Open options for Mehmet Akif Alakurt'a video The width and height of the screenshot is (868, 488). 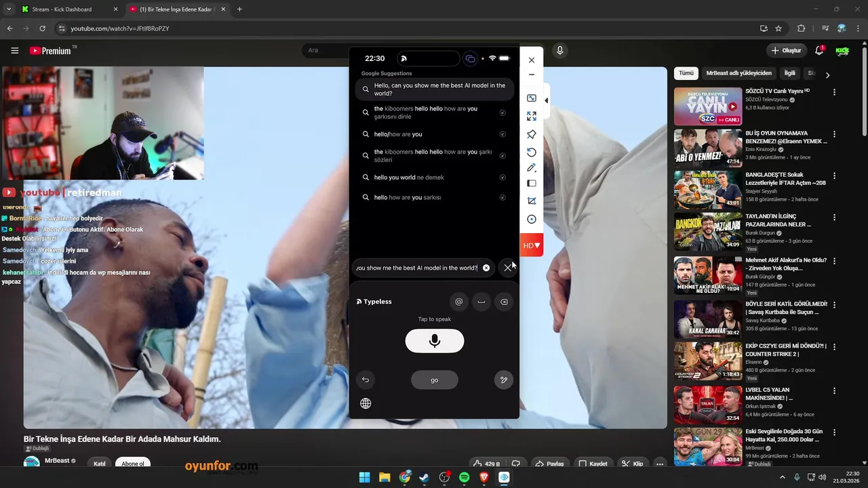coord(834,261)
